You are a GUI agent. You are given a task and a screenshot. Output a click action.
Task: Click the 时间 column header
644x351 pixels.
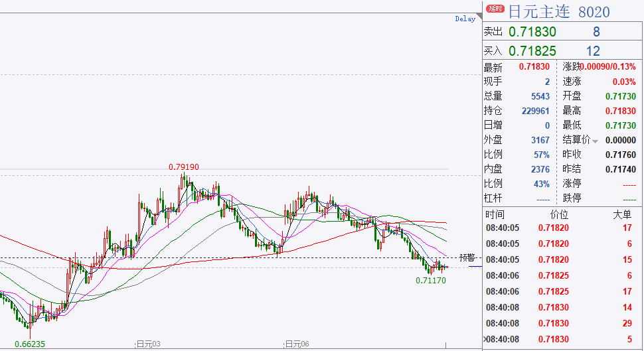pyautogui.click(x=495, y=214)
